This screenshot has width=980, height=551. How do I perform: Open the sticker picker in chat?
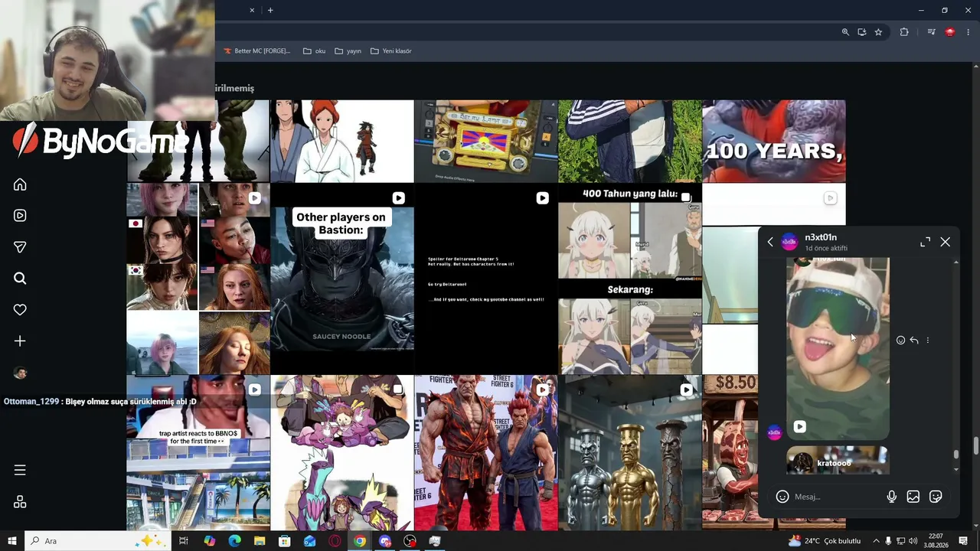(x=936, y=497)
